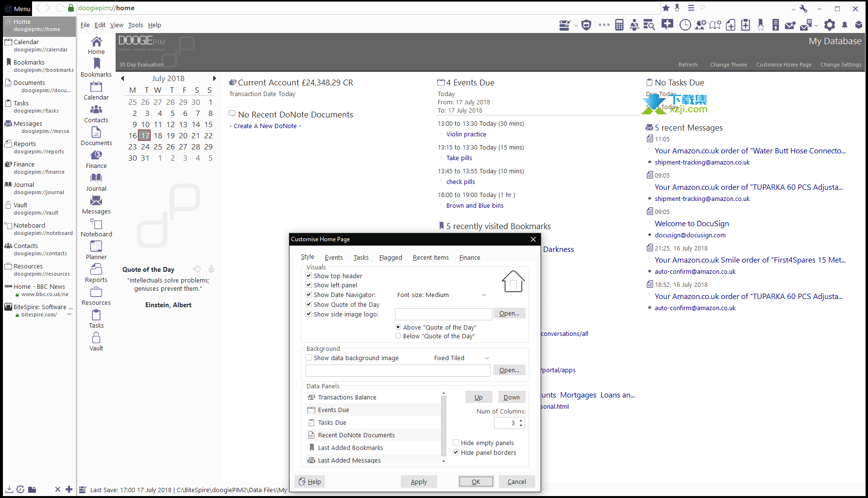Toggle Hide panel borders checkbox
The image size is (868, 498).
pos(456,452)
